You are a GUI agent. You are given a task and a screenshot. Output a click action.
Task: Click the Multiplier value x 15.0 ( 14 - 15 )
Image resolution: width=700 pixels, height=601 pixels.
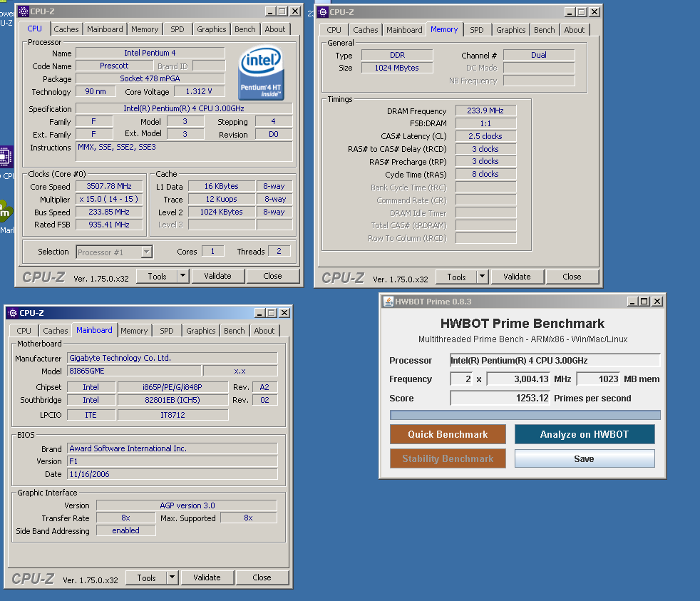pyautogui.click(x=109, y=199)
